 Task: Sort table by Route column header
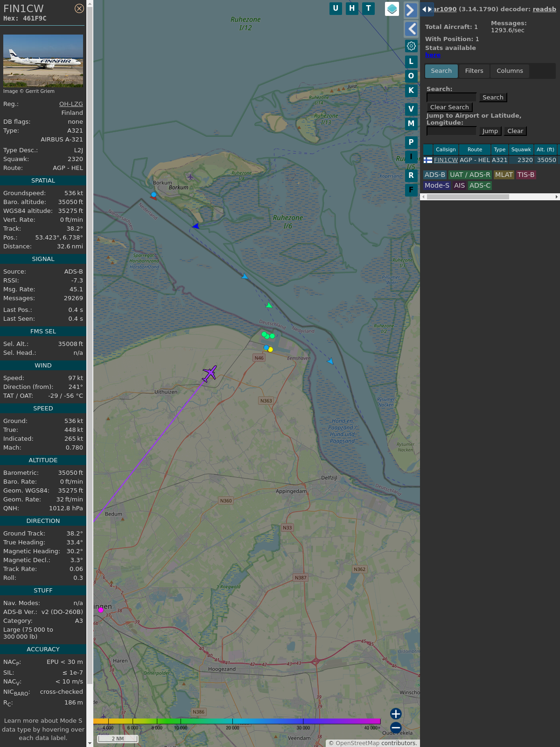(475, 149)
